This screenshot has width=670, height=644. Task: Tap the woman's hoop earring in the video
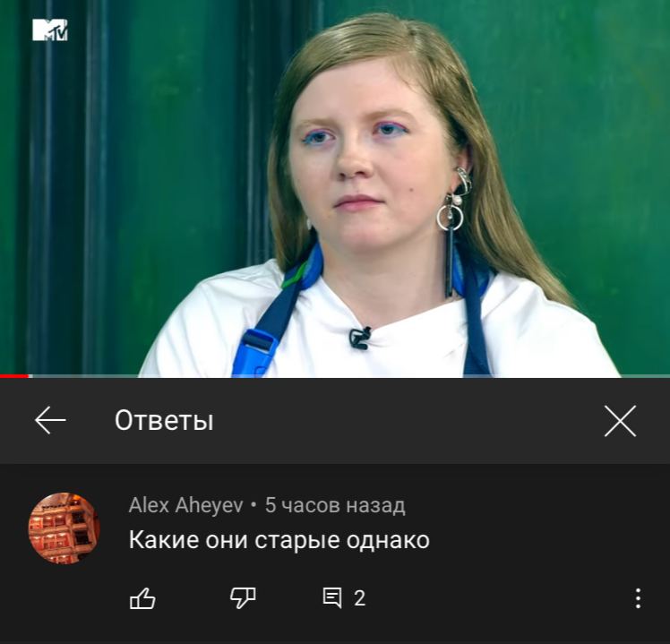point(450,217)
